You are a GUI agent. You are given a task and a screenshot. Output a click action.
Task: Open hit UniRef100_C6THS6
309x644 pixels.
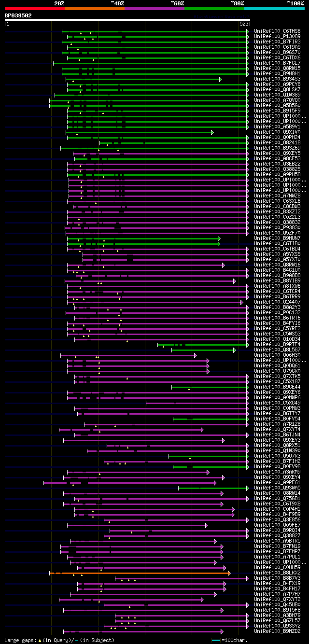point(277,31)
